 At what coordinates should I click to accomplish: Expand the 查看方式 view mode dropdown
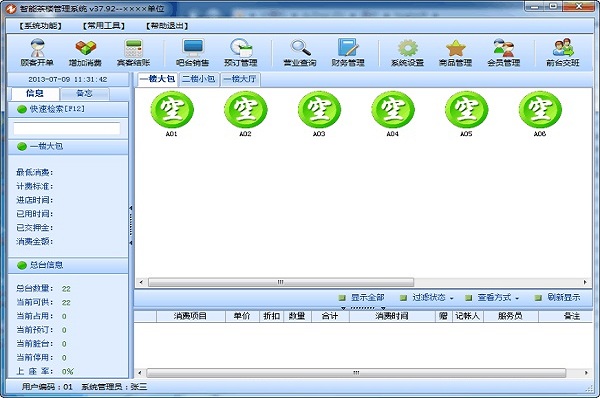492,297
